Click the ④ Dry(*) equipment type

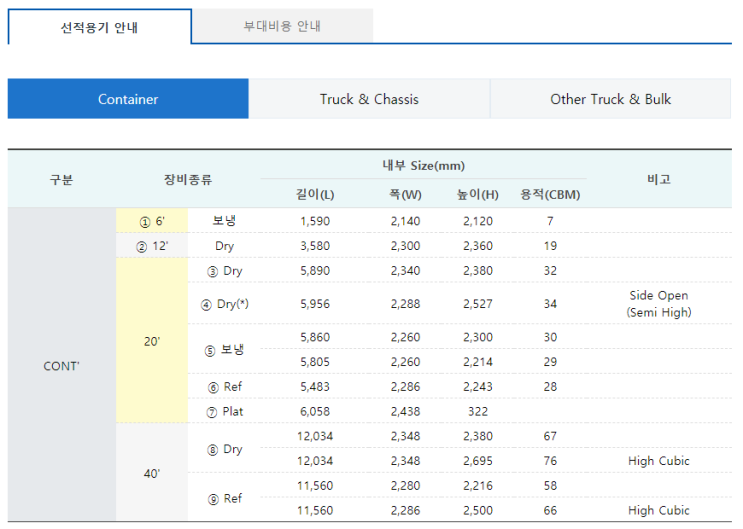pos(225,304)
